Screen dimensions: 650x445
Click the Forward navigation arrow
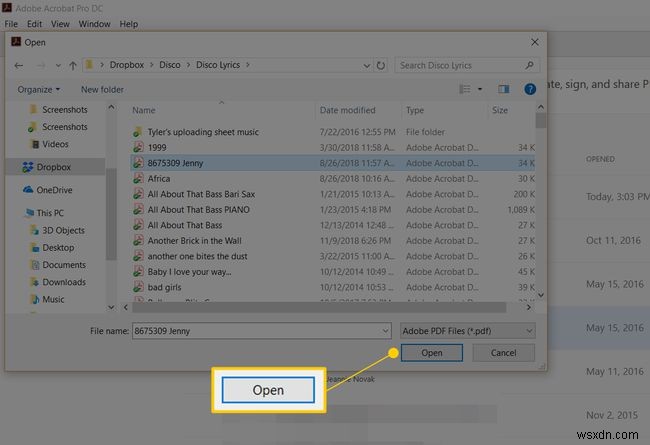(41, 66)
